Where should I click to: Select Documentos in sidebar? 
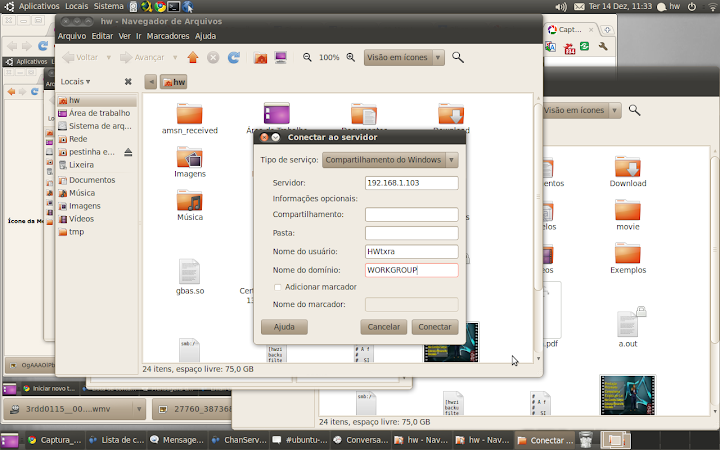tap(96, 180)
